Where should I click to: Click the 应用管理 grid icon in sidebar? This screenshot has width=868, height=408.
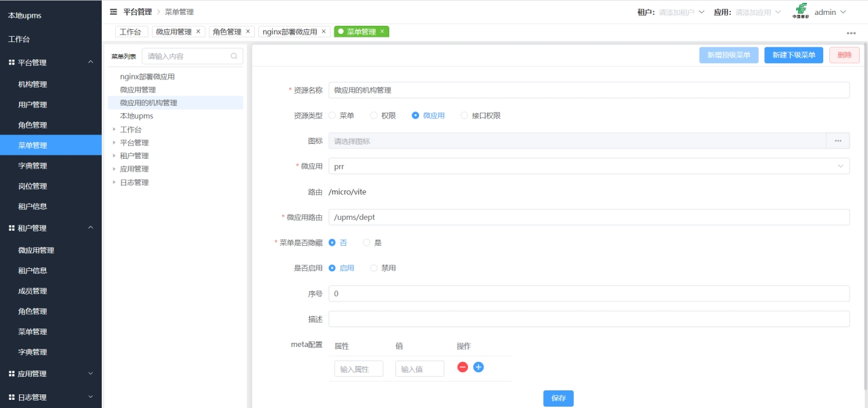coord(12,374)
